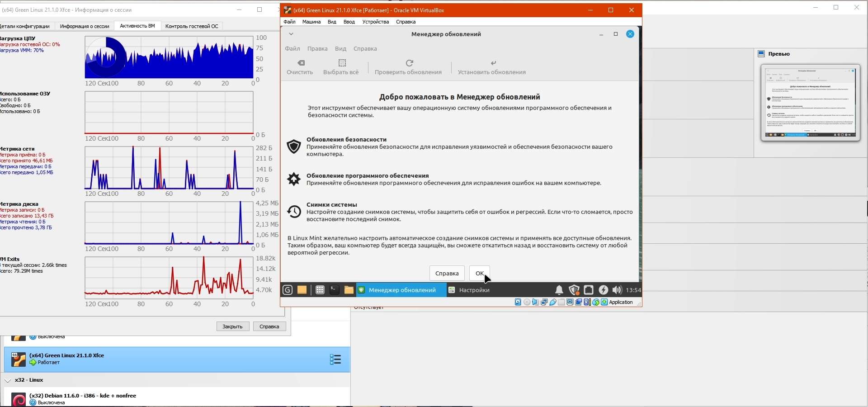Viewport: 868px width, 407px height.
Task: Launch the terminal icon on the guest panel
Action: tap(335, 290)
